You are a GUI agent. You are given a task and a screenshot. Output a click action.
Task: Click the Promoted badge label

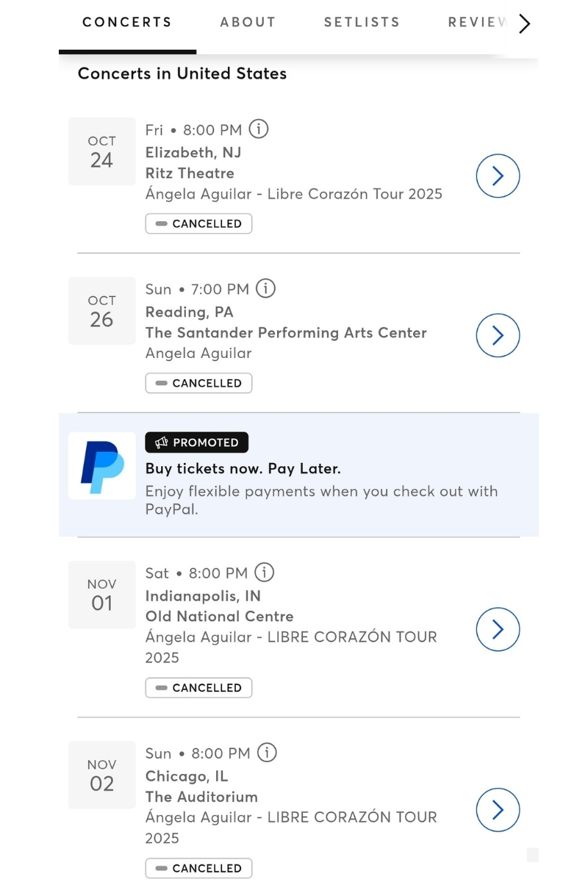pos(197,442)
